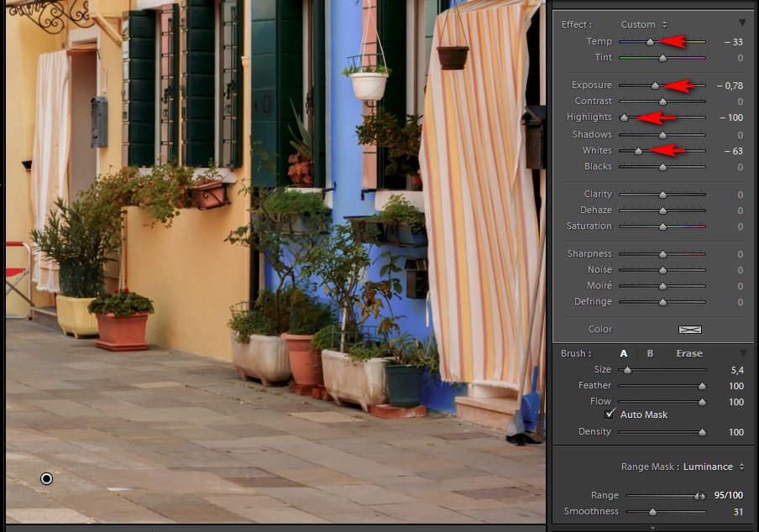
Task: Click the brush Size slider handle
Action: [627, 369]
